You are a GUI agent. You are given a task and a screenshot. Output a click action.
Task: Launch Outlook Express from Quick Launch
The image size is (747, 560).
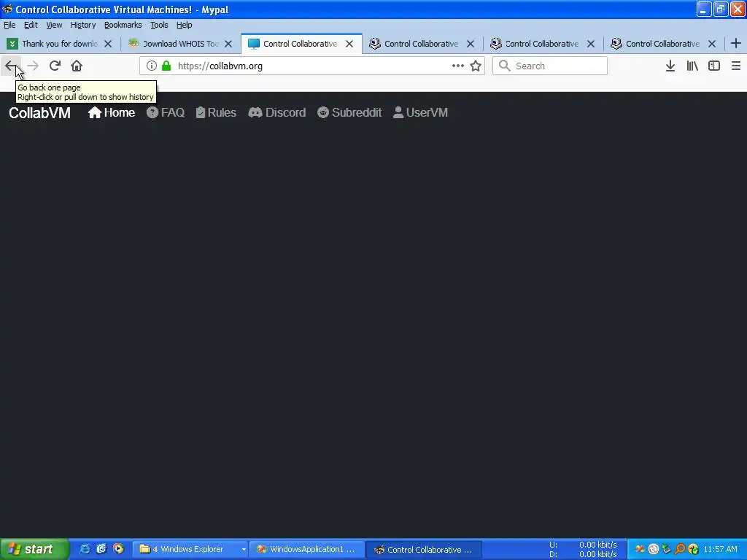coord(101,549)
